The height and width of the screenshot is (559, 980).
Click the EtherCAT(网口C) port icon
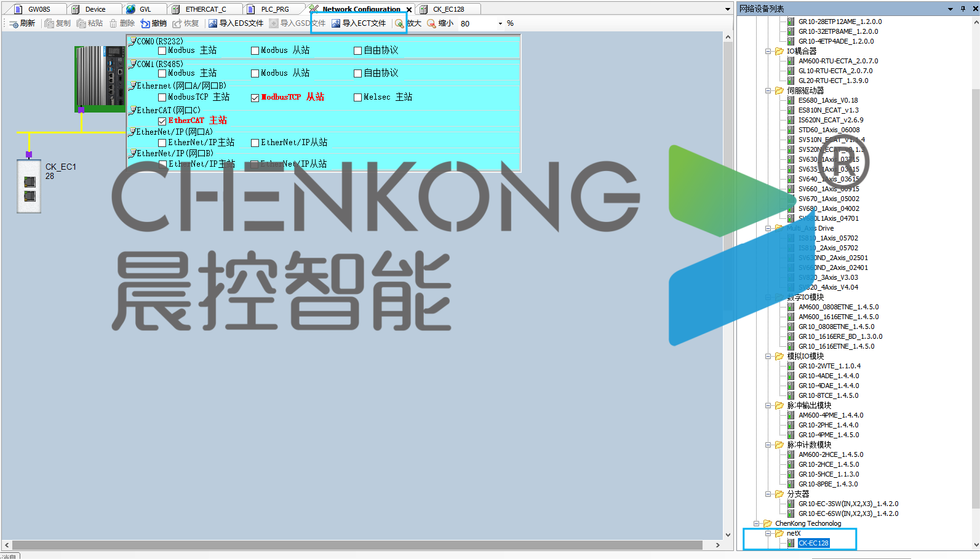132,110
